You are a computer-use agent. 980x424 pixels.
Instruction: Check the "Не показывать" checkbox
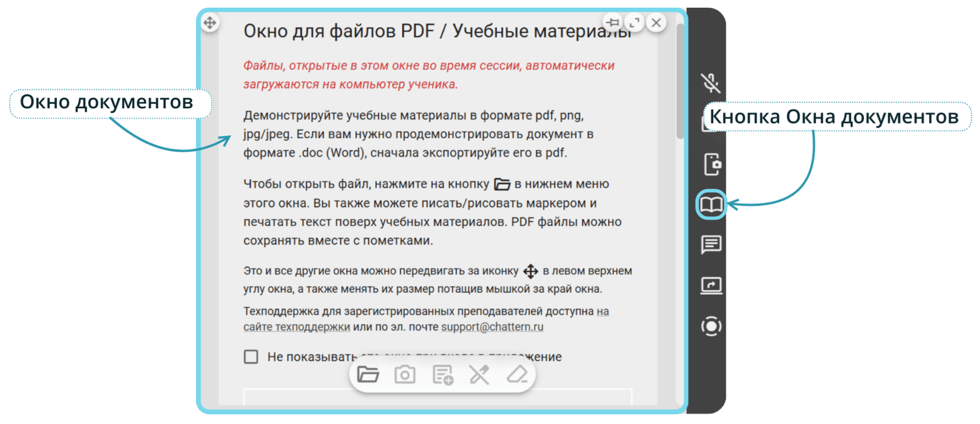(251, 357)
